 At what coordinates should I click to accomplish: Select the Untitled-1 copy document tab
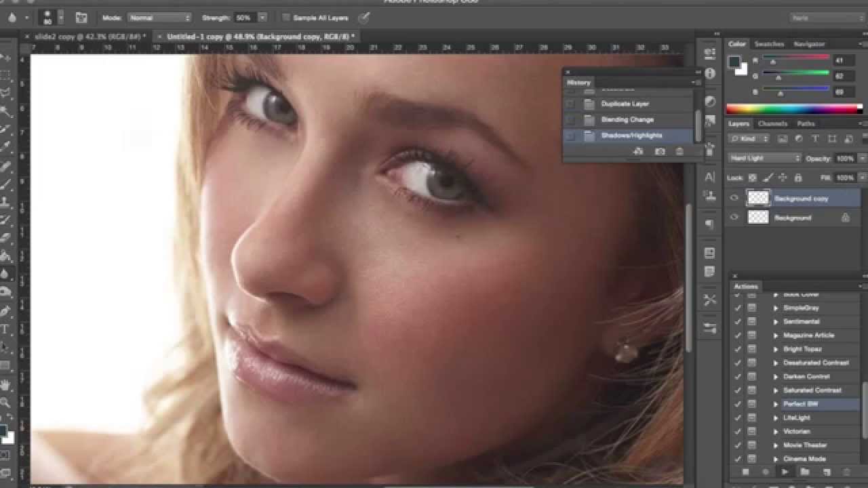(261, 36)
